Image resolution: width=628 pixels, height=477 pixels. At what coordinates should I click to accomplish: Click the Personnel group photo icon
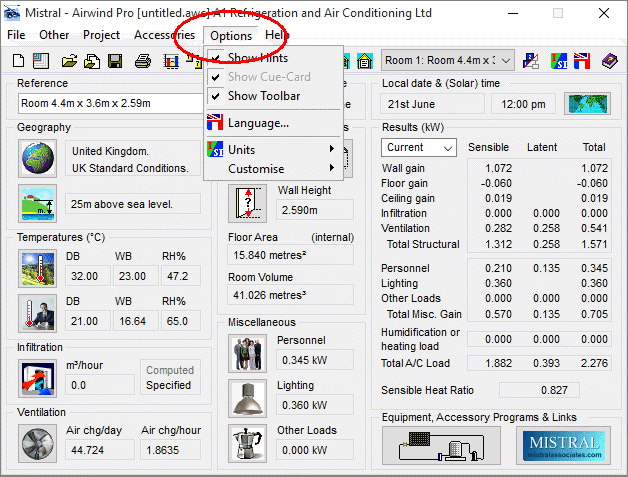(246, 350)
